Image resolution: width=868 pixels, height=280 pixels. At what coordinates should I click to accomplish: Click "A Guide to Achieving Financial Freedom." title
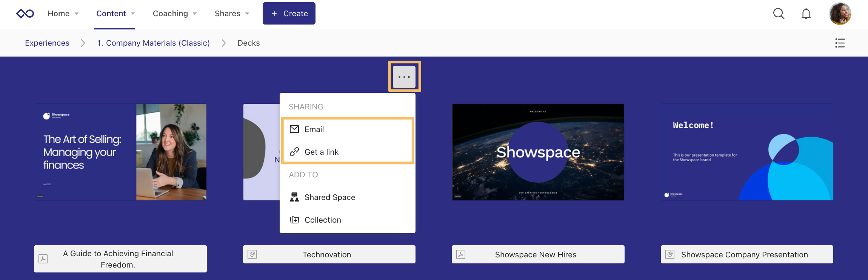[118, 259]
